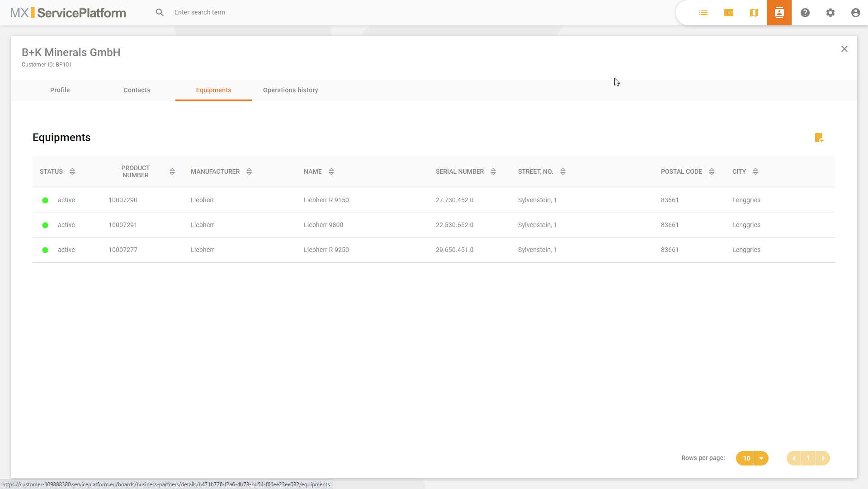Click product number 10007291
The height and width of the screenshot is (489, 868).
coord(123,225)
